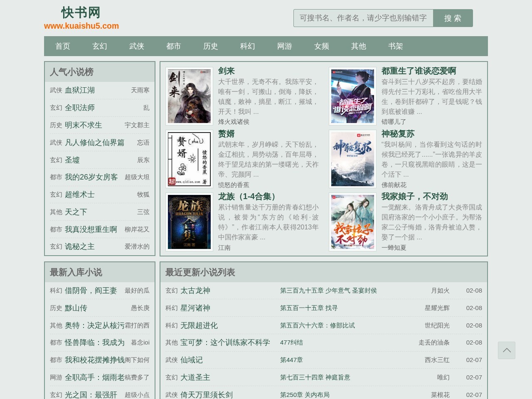Click the 剑来 book cover
Viewport: 532px width, 399px height.
tap(189, 96)
